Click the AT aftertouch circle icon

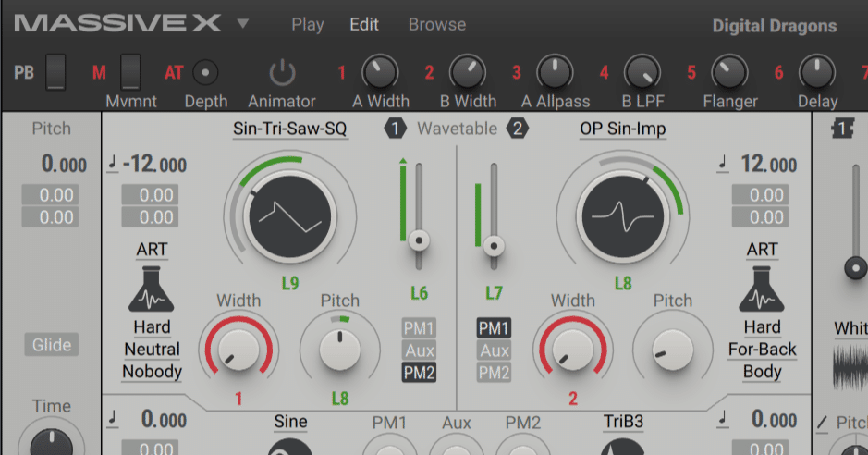[205, 72]
